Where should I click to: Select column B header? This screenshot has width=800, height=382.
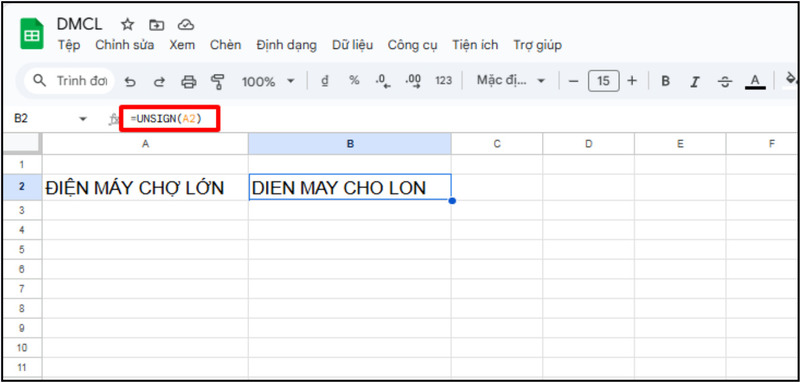[x=349, y=144]
